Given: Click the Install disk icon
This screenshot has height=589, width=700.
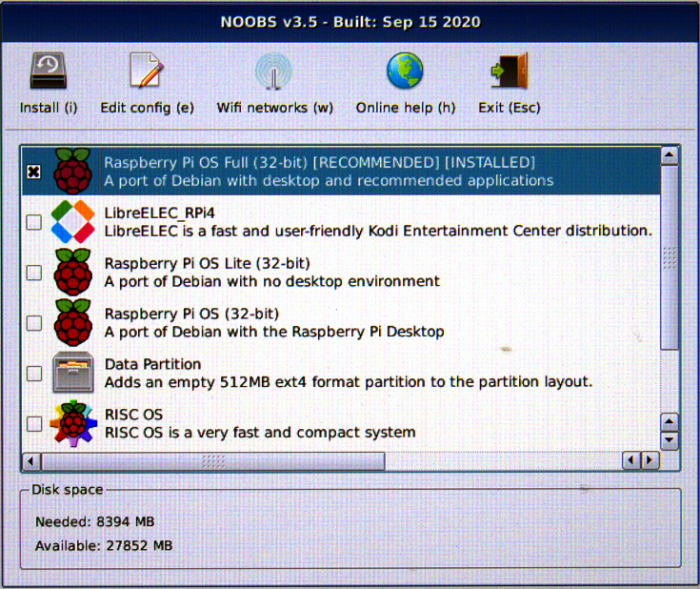Looking at the screenshot, I should tap(49, 71).
